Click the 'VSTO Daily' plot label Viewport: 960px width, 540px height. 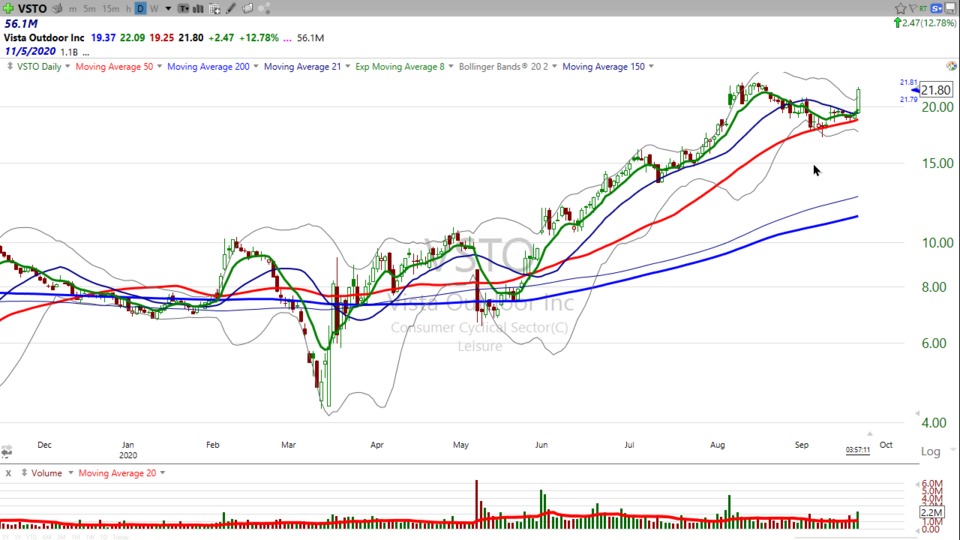pyautogui.click(x=39, y=67)
